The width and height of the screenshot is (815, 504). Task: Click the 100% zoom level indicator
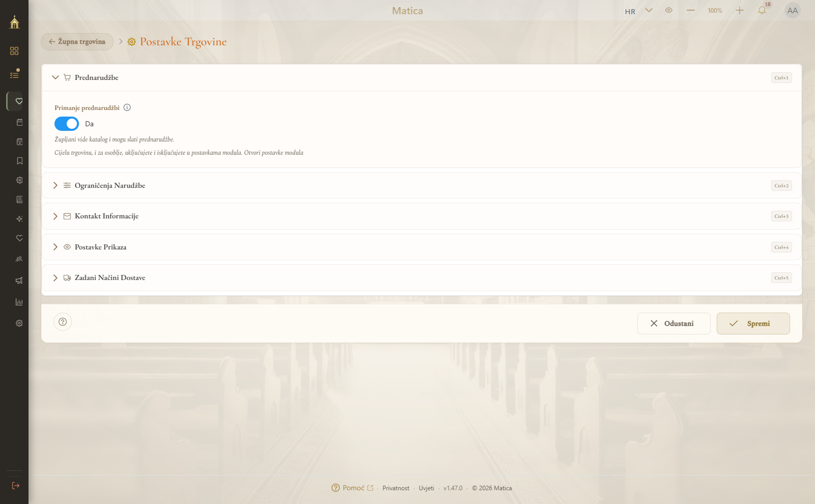pyautogui.click(x=715, y=11)
